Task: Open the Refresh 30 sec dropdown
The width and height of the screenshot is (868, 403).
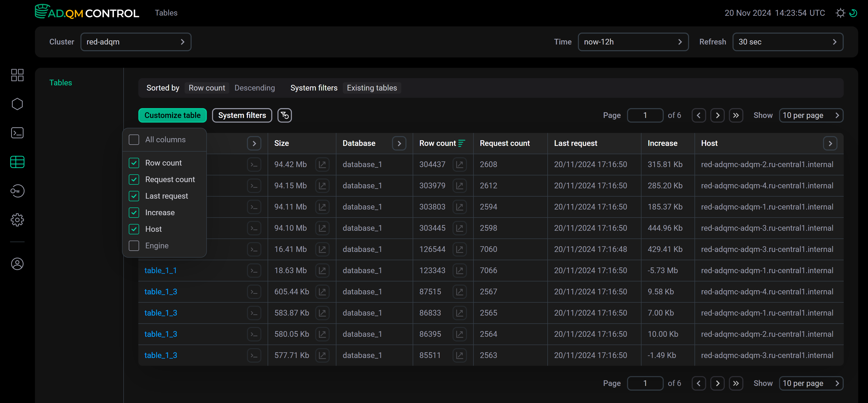Action: [x=788, y=42]
